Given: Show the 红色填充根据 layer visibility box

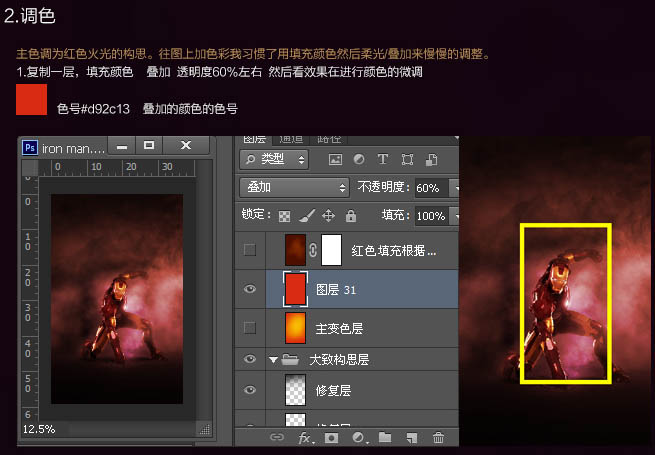Looking at the screenshot, I should point(250,250).
